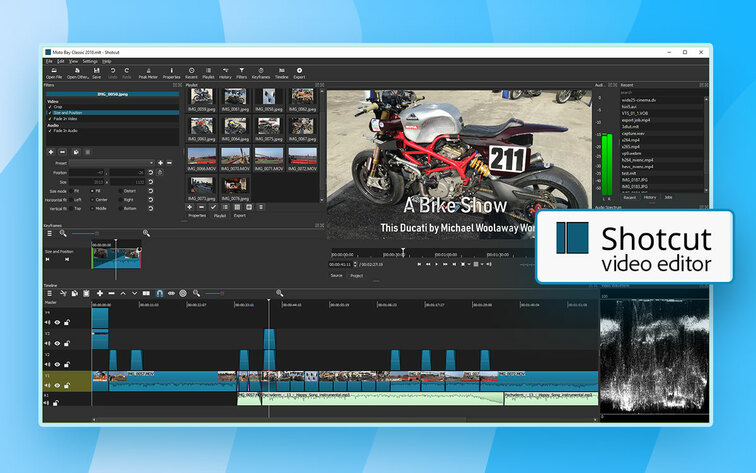Add an item to the playlist
Screen dimensions: 756x473
point(189,207)
